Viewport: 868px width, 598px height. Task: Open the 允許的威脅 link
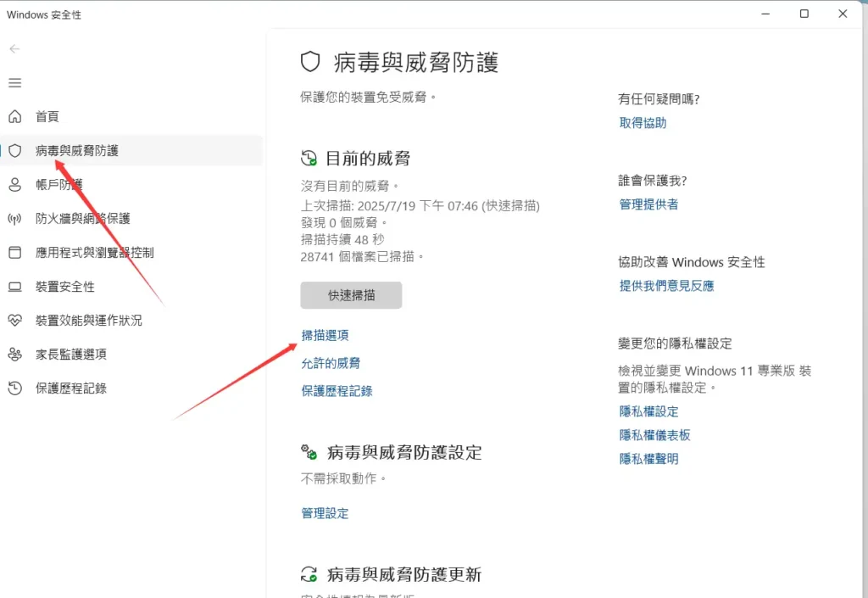click(x=331, y=363)
